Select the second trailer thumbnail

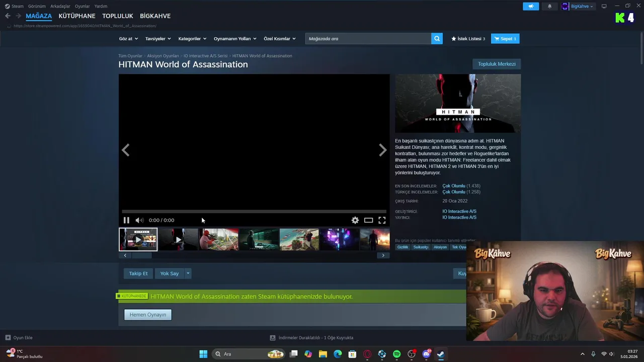(178, 239)
